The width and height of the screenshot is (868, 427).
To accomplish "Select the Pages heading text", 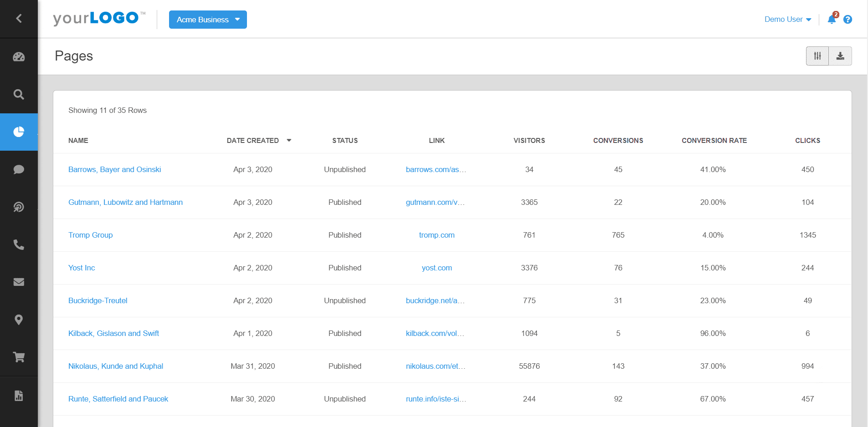I will (x=74, y=56).
